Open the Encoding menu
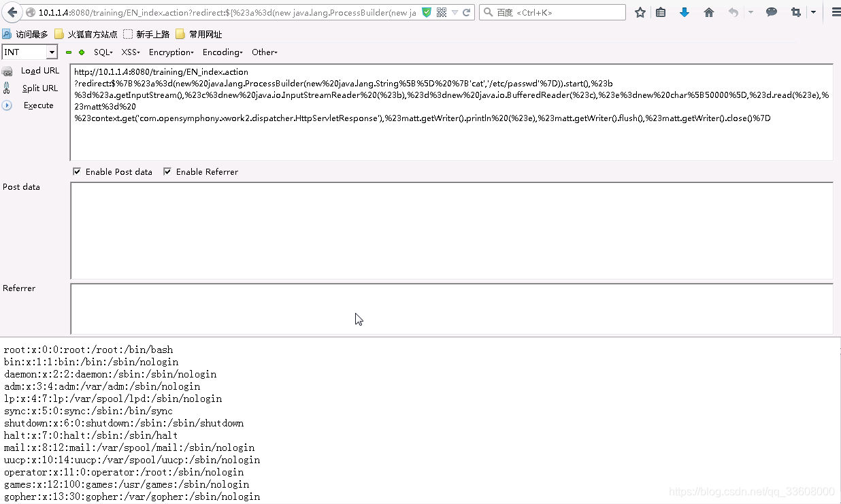This screenshot has width=841, height=504. pos(222,52)
